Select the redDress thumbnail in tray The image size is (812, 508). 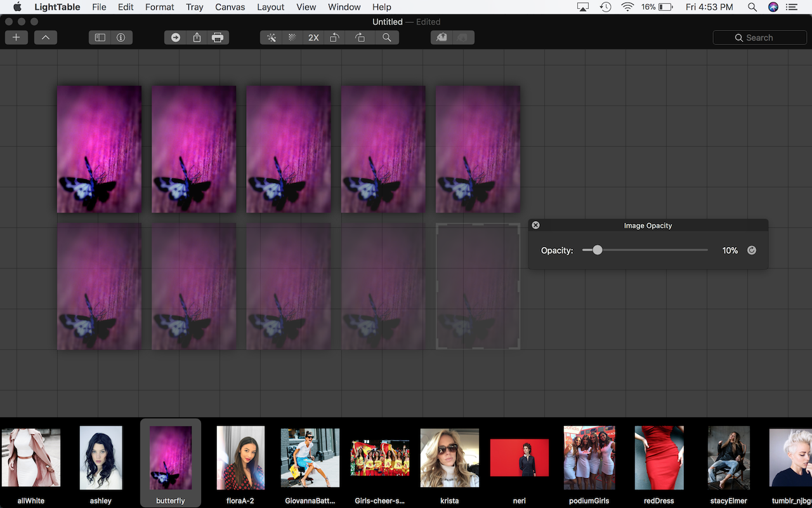click(659, 457)
